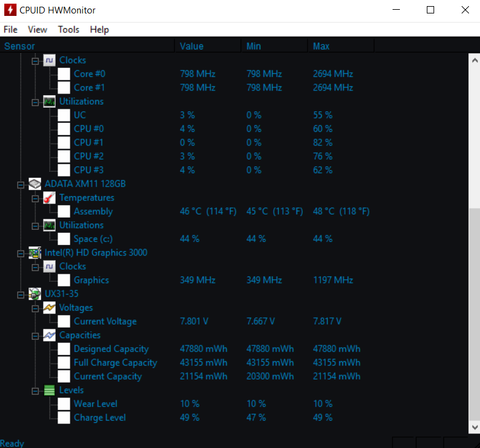
Task: Click the Intel HD Graphics card icon
Action: [35, 253]
